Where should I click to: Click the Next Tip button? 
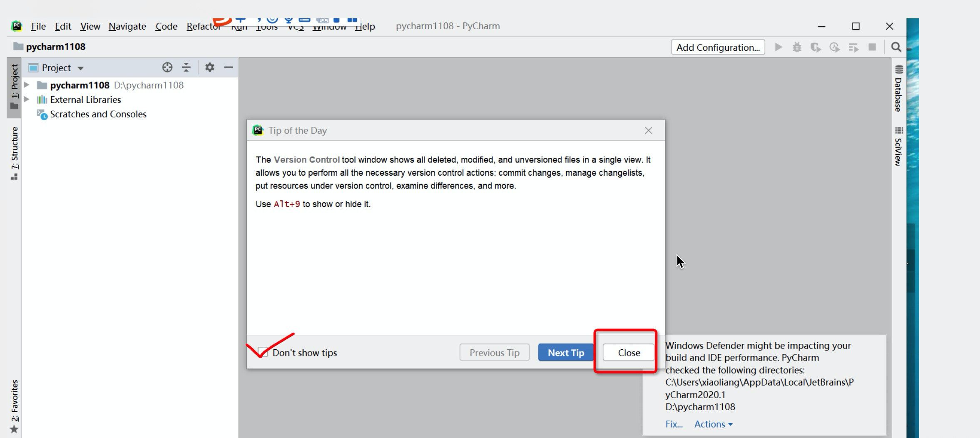click(x=566, y=353)
